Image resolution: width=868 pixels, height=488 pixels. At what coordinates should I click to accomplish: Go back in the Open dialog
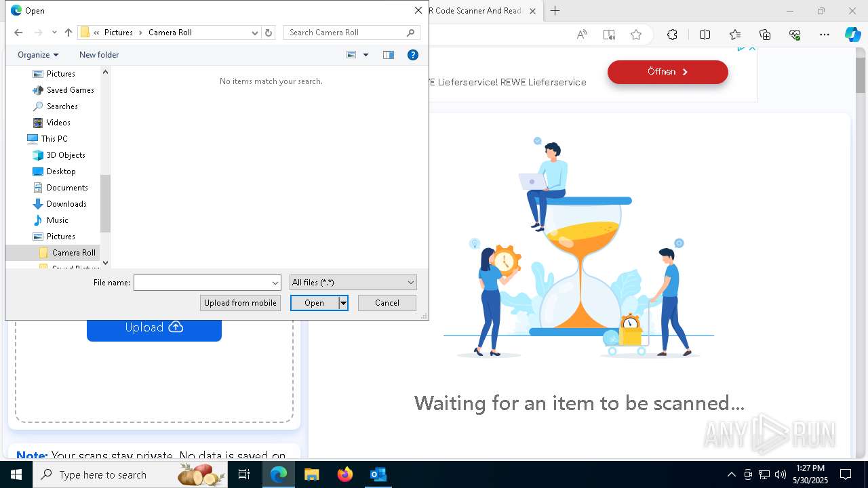click(18, 33)
